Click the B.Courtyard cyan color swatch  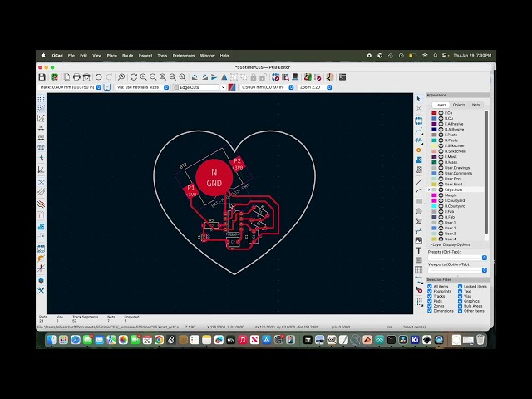tap(434, 206)
